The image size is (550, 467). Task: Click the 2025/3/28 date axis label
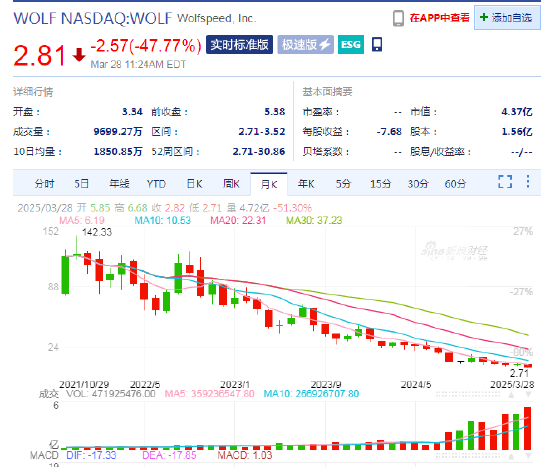tap(512, 385)
